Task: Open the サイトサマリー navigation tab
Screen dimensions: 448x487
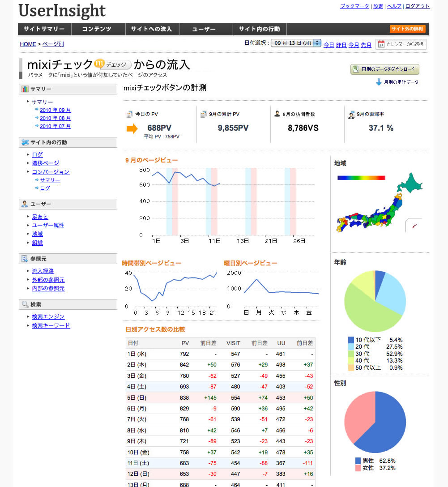Action: tap(44, 29)
